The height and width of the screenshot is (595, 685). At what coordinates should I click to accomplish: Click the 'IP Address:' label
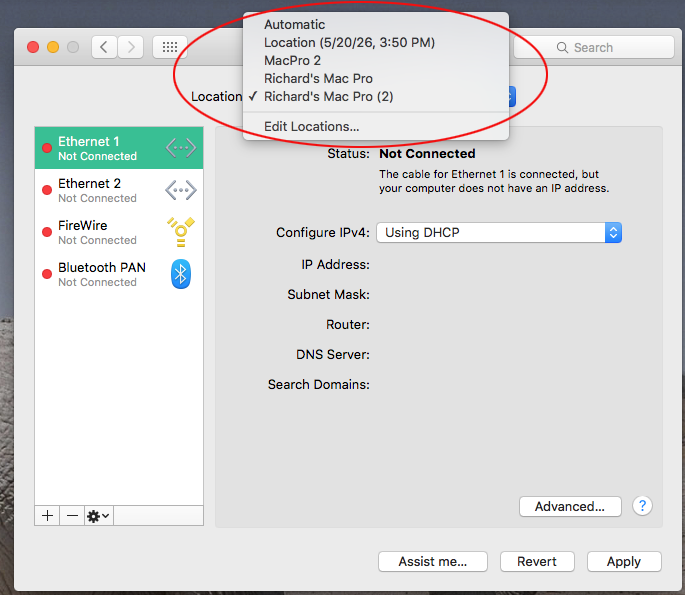(x=335, y=265)
